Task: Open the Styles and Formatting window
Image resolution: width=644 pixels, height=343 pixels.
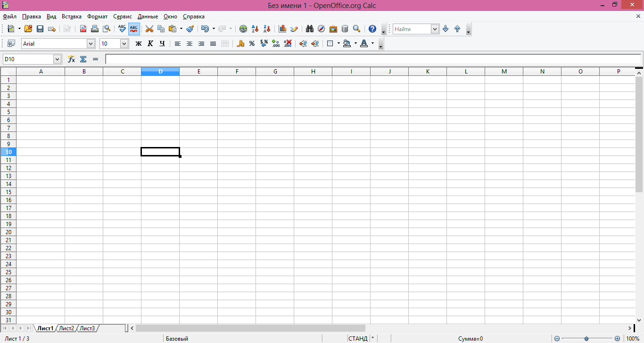Action: pyautogui.click(x=11, y=43)
